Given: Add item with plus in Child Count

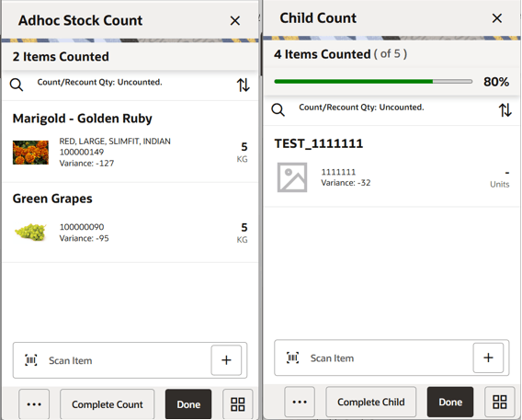Looking at the screenshot, I should pyautogui.click(x=488, y=358).
